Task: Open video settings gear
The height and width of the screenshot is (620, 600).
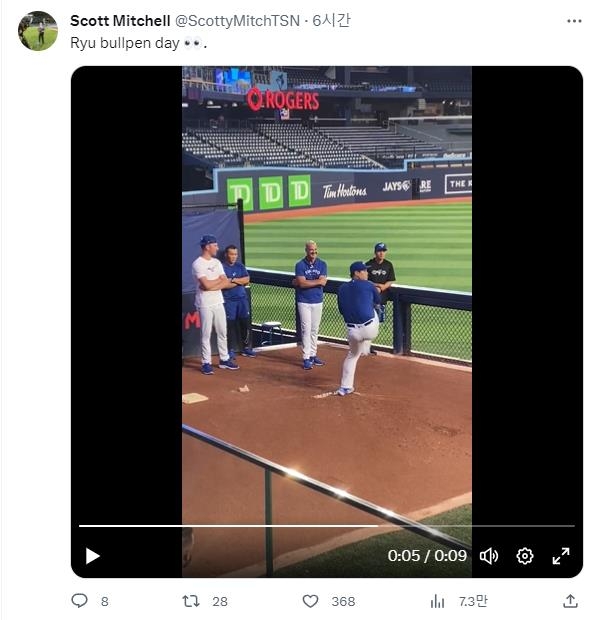Action: (x=525, y=556)
